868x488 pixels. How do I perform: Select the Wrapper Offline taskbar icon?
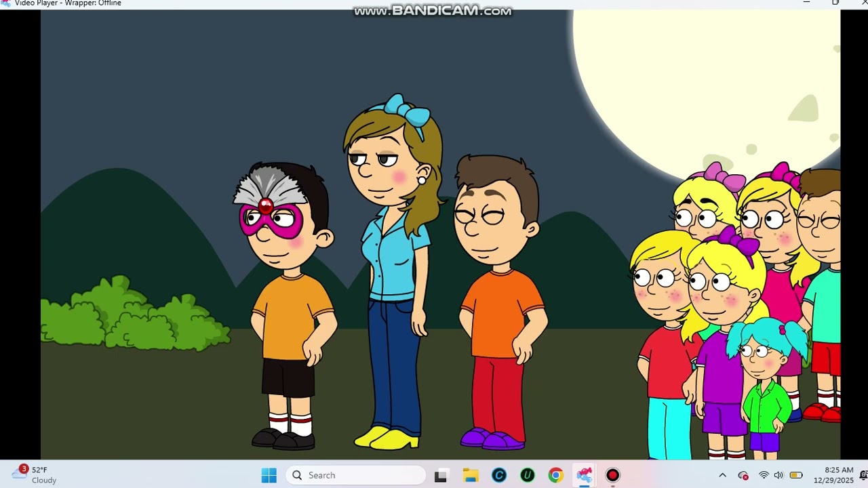(584, 475)
